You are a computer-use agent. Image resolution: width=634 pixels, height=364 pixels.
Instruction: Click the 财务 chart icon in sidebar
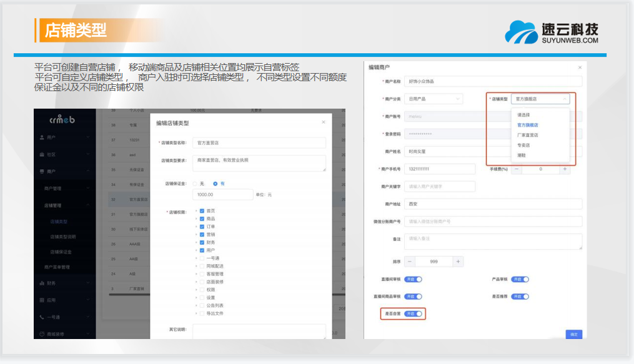pos(41,283)
